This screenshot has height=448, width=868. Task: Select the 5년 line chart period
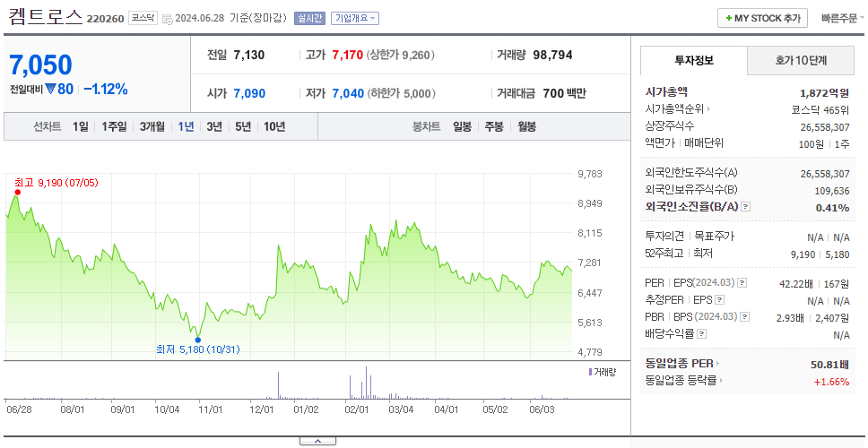(243, 126)
